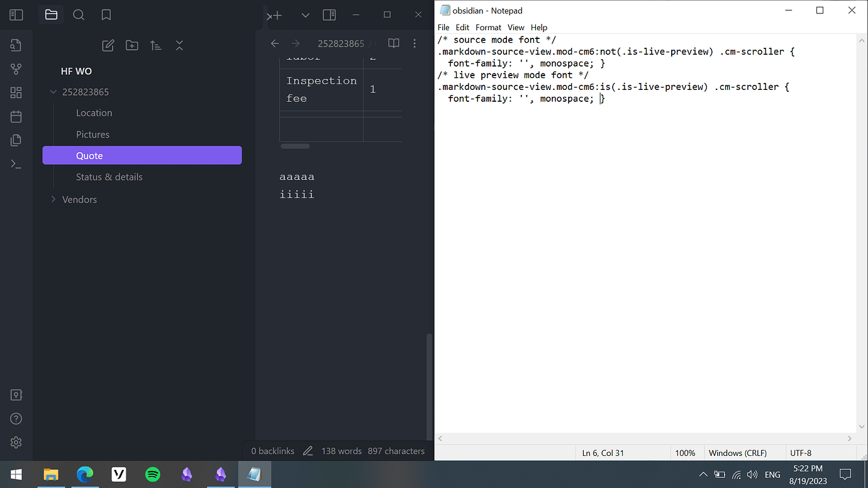The image size is (868, 488).
Task: Expand the Vendors folder
Action: click(53, 199)
